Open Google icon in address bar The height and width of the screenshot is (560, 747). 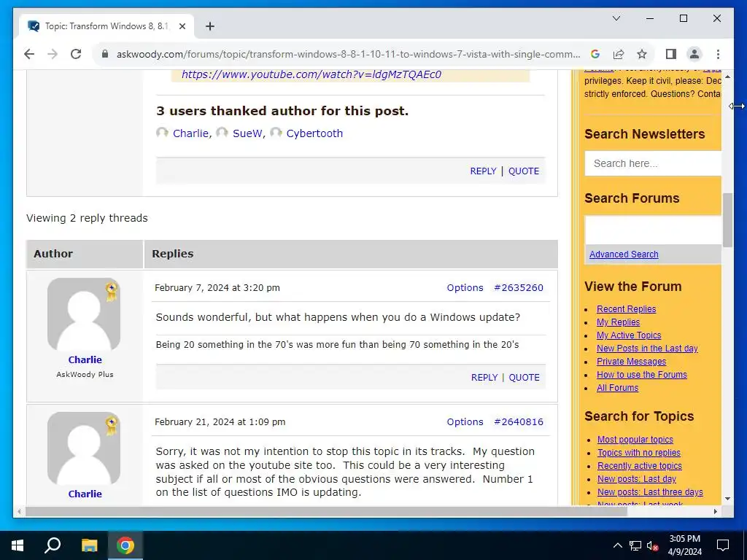click(595, 54)
